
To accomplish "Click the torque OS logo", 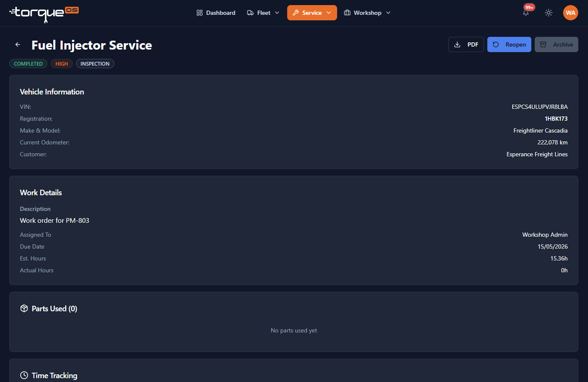I will 44,14.
